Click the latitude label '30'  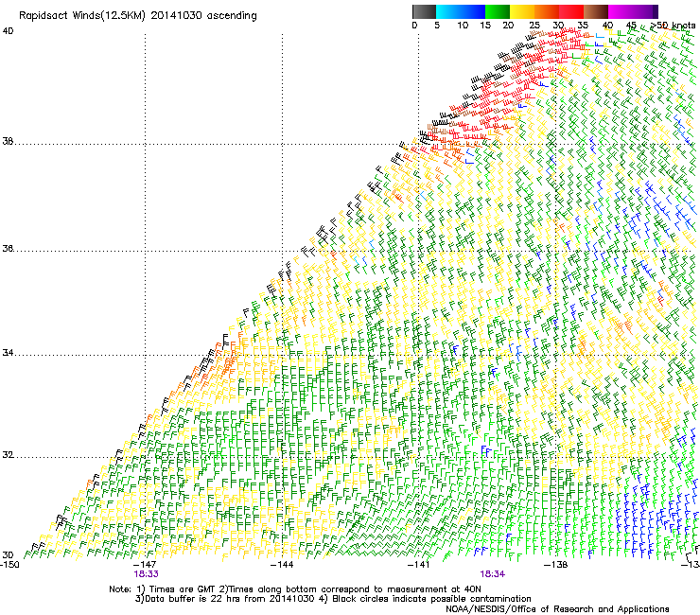click(8, 555)
